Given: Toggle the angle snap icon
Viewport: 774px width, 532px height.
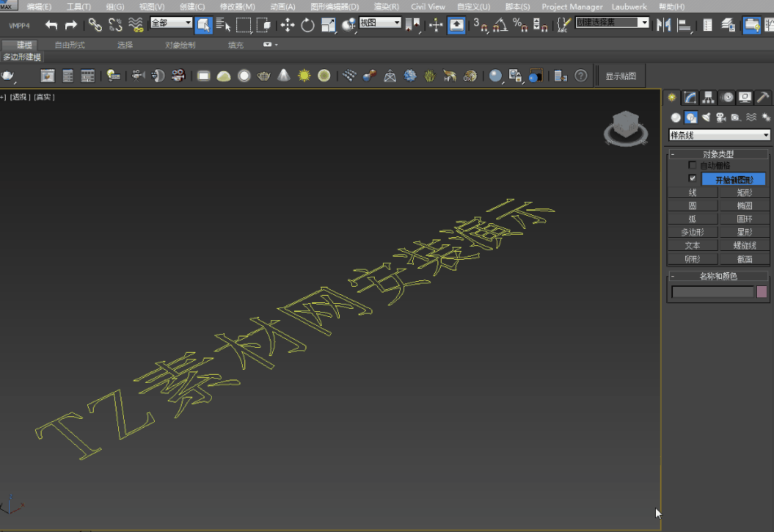Looking at the screenshot, I should pos(499,25).
